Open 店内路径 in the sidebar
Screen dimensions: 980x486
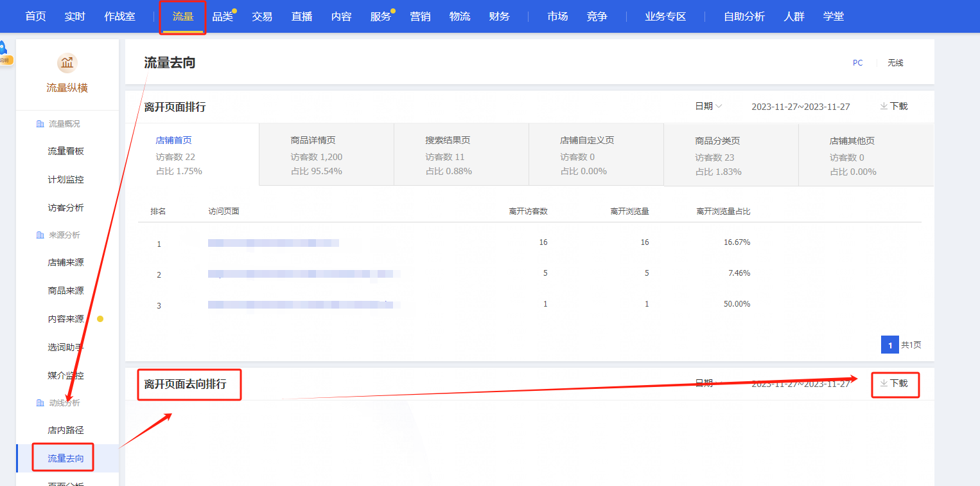(x=66, y=430)
